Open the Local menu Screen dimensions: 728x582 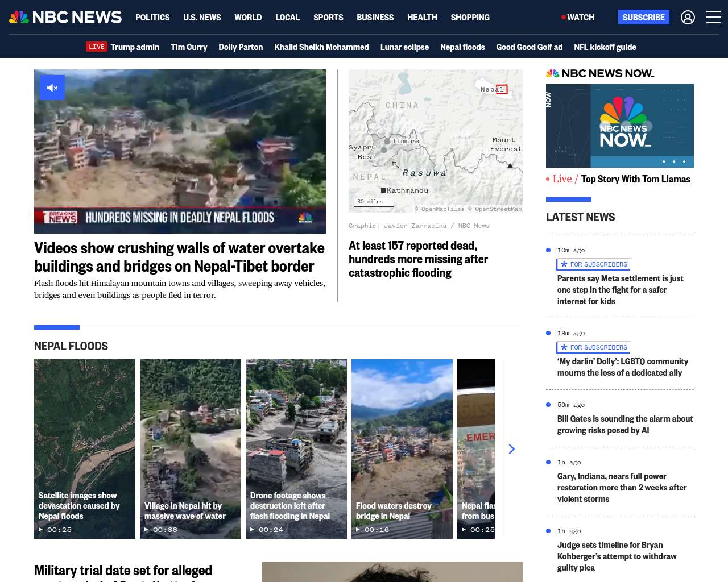(x=287, y=18)
